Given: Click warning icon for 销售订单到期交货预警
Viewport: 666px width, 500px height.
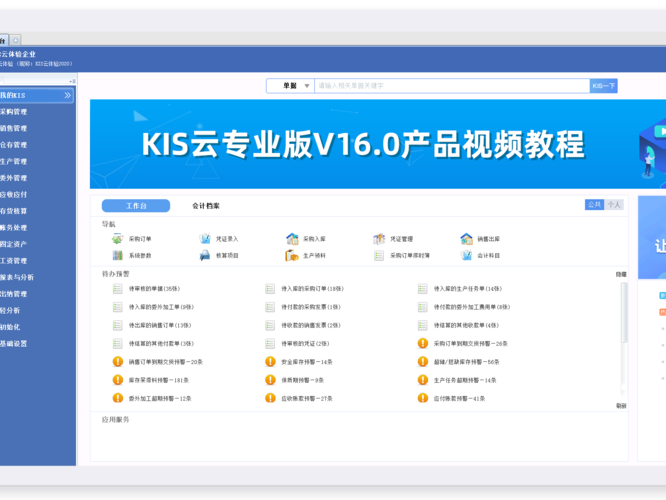Looking at the screenshot, I should point(118,362).
